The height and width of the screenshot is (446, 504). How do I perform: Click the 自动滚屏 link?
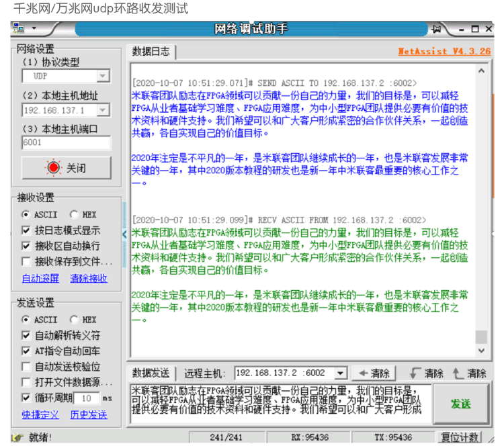click(x=40, y=278)
